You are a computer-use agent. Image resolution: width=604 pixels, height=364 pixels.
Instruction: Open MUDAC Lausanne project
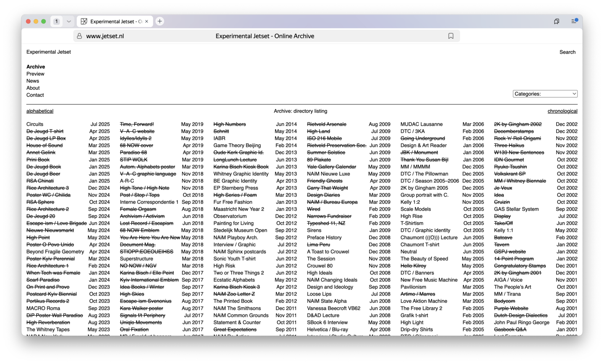pyautogui.click(x=422, y=124)
